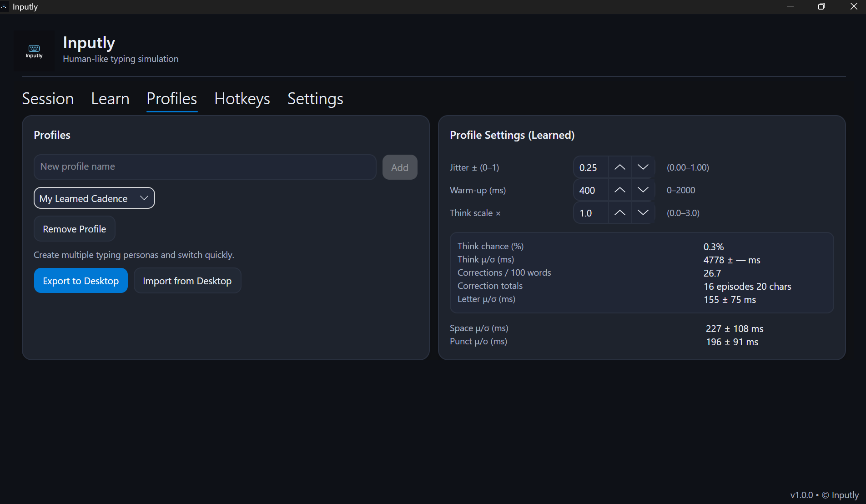Select the Profiles tab
The width and height of the screenshot is (866, 504).
[x=171, y=99]
